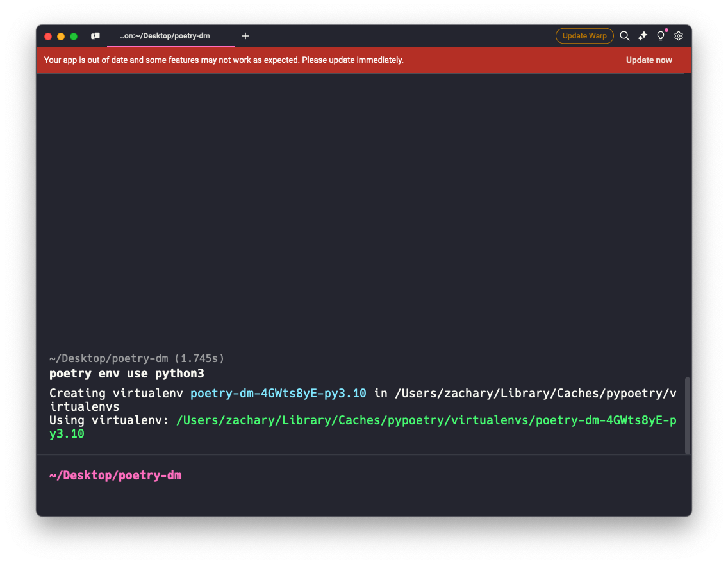Open the search magnifier icon
This screenshot has height=564, width=728.
624,36
